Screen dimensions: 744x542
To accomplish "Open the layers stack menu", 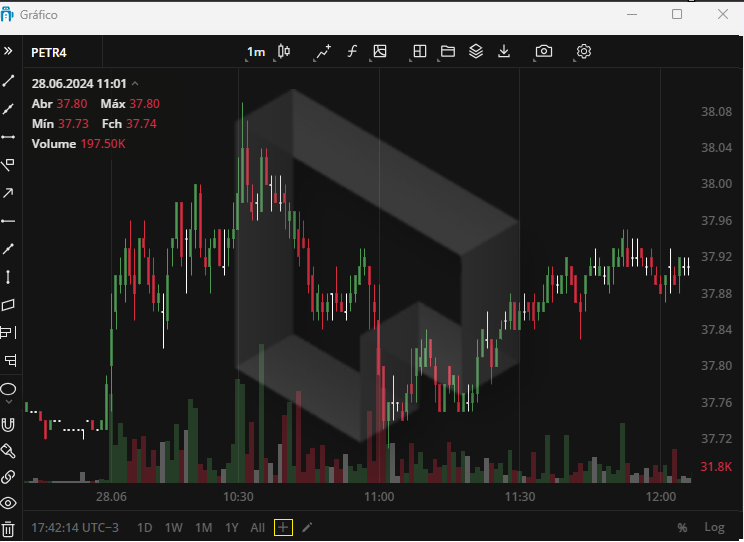I will point(476,51).
